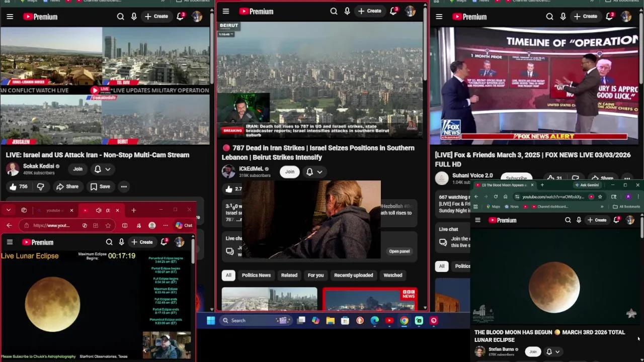
Task: Go back in Edge Lunar Eclipse window
Action: 9,225
